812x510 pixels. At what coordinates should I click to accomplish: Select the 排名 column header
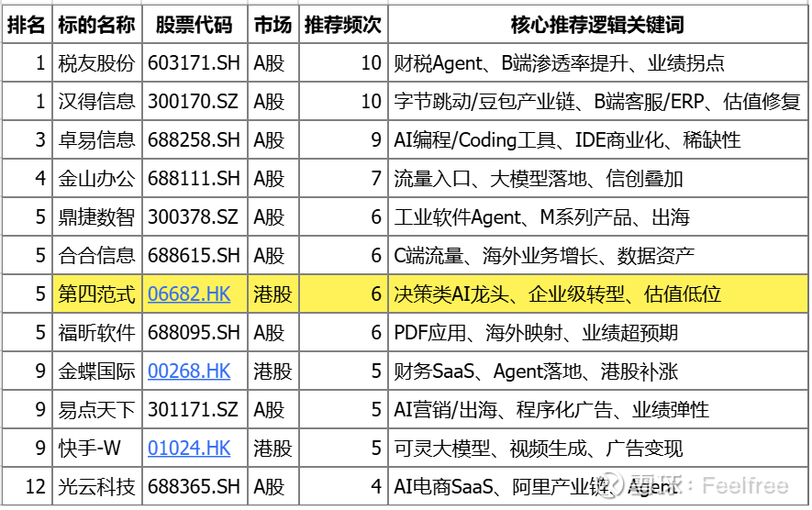pyautogui.click(x=27, y=25)
